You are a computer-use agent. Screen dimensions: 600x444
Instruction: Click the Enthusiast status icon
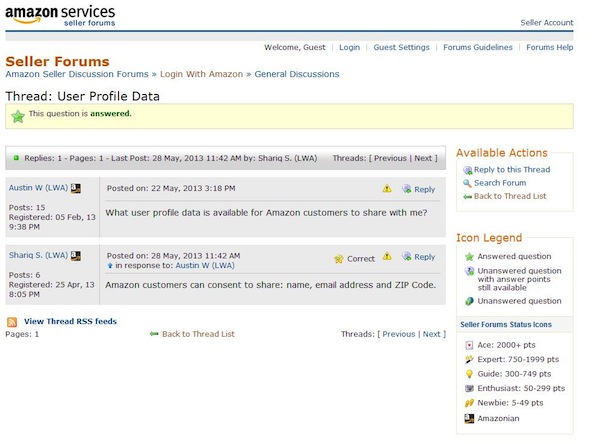point(469,388)
